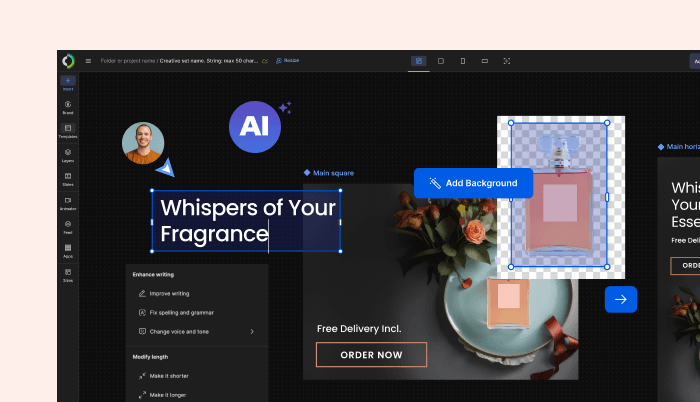Open the Feed panel icon
Image resolution: width=700 pixels, height=402 pixels.
(68, 226)
